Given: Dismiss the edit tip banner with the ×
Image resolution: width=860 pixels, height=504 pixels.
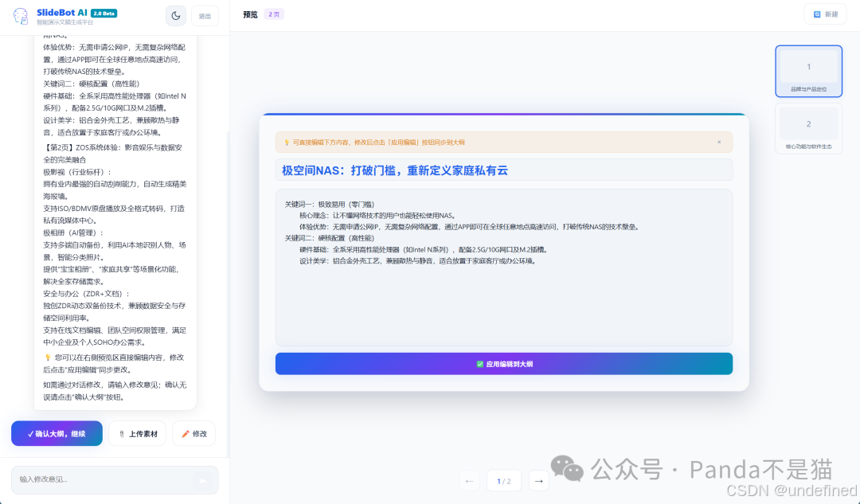Looking at the screenshot, I should [x=719, y=142].
